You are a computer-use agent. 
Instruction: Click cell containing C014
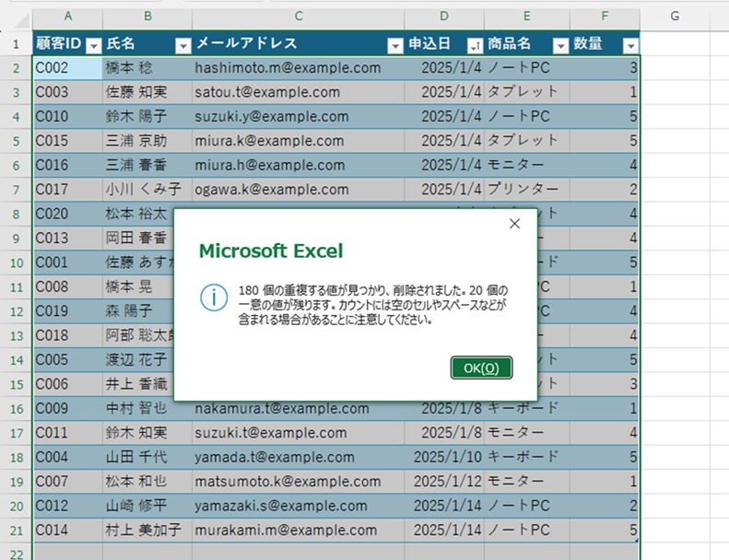click(x=68, y=531)
